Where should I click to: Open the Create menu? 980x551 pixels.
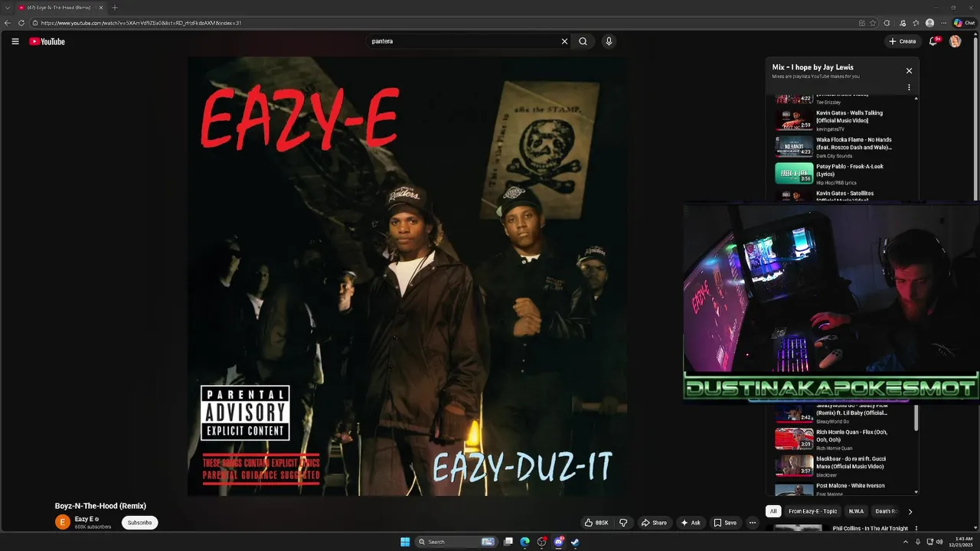[x=903, y=41]
